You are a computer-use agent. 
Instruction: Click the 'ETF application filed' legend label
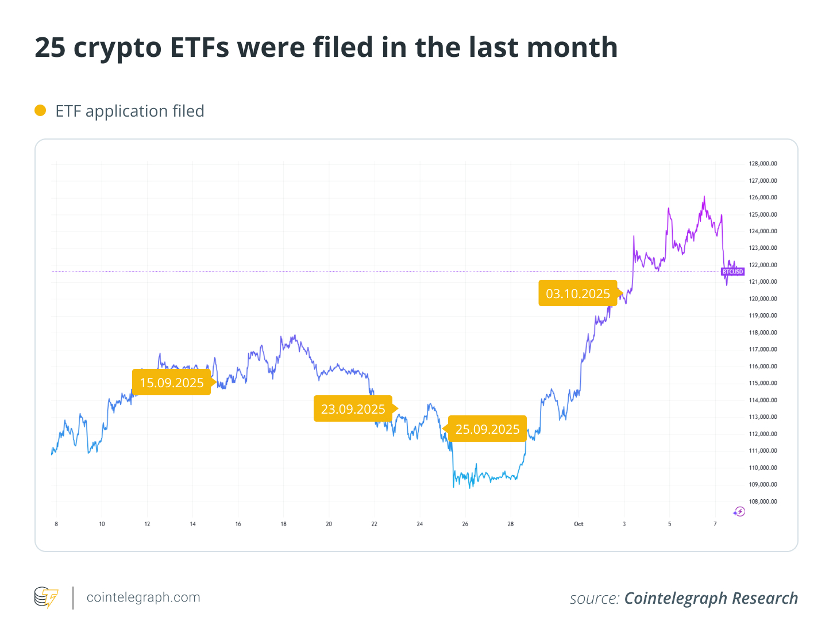130,111
